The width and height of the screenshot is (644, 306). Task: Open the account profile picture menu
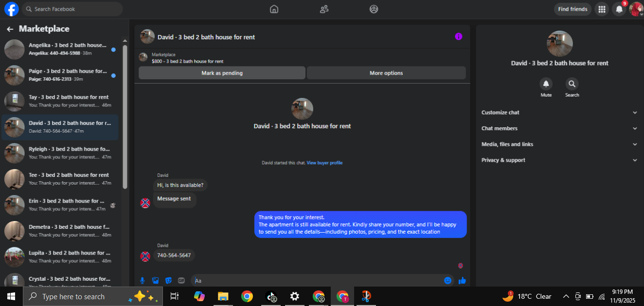pyautogui.click(x=636, y=9)
